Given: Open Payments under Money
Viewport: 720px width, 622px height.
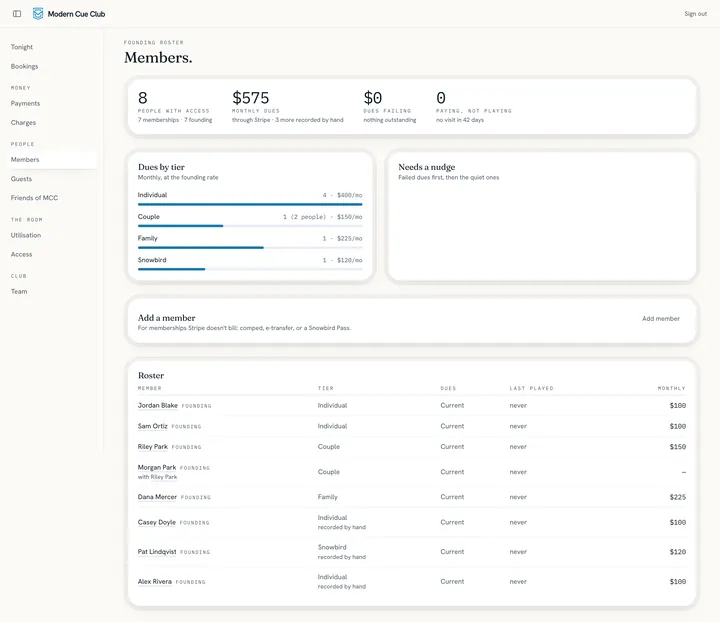Looking at the screenshot, I should pyautogui.click(x=25, y=103).
